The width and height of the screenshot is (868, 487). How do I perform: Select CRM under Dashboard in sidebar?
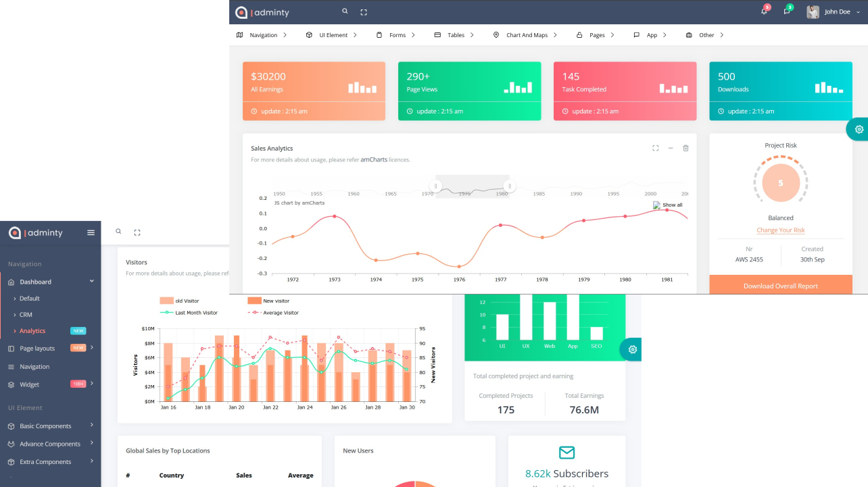tap(26, 315)
